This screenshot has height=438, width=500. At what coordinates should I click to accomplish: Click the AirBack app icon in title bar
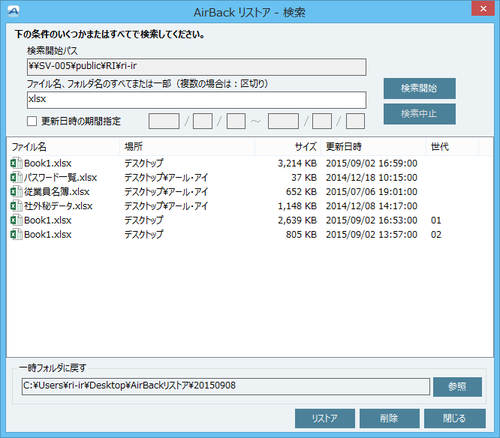tap(14, 12)
